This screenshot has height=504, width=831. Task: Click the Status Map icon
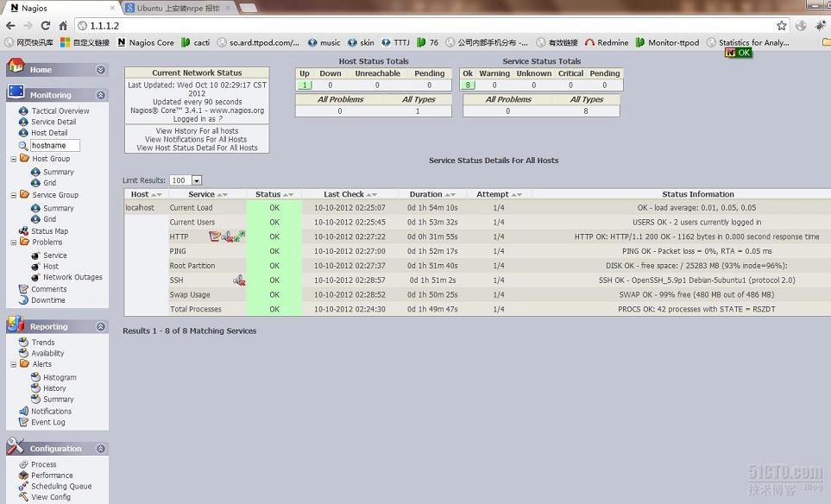[x=23, y=231]
